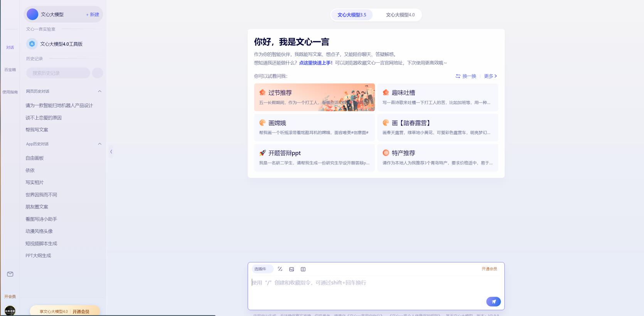Open history chat 请为一款智能扫地机器人产品设计
Image resolution: width=644 pixels, height=316 pixels.
click(x=59, y=106)
